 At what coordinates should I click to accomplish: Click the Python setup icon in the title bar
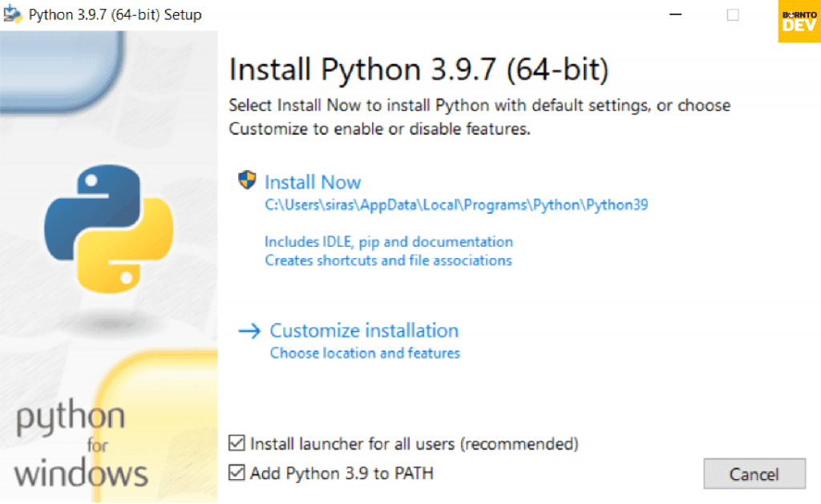tap(12, 14)
